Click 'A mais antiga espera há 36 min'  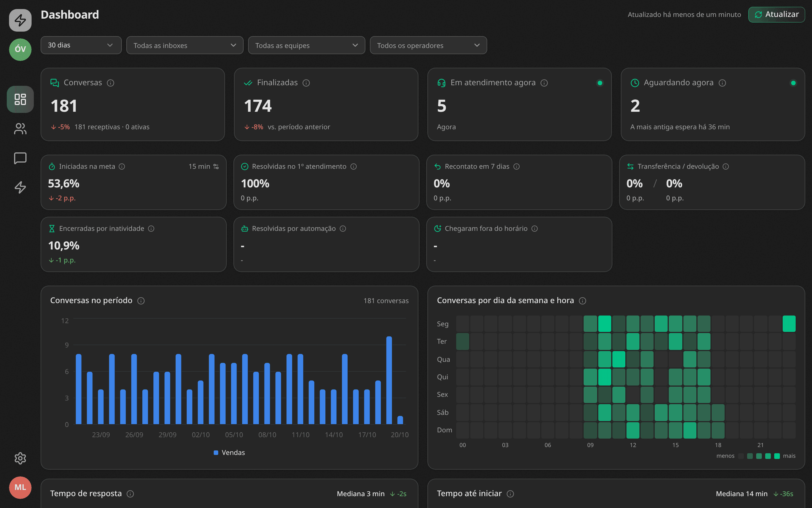pyautogui.click(x=680, y=127)
